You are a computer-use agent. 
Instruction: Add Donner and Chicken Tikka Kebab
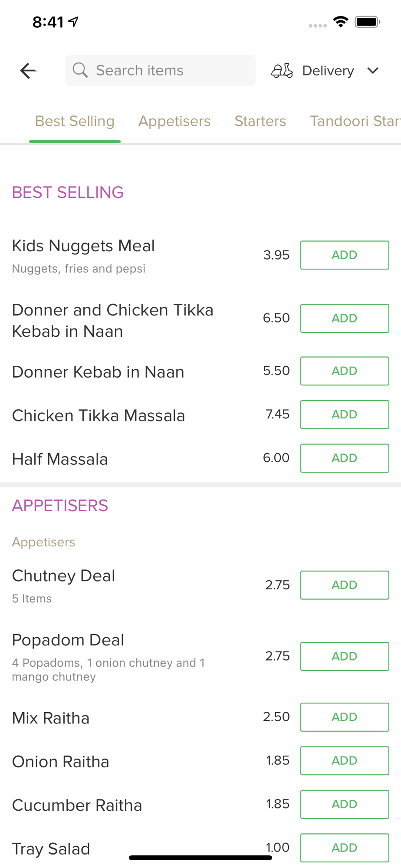point(345,319)
